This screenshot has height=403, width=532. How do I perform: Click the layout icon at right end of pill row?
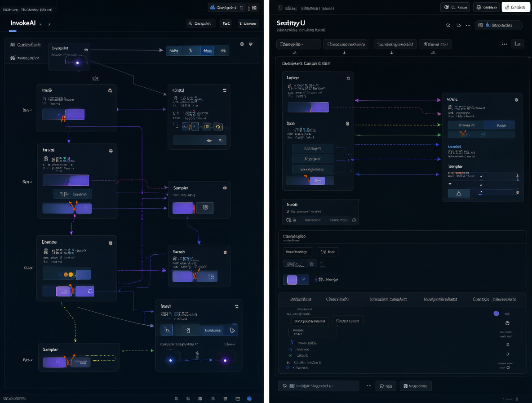click(x=518, y=44)
